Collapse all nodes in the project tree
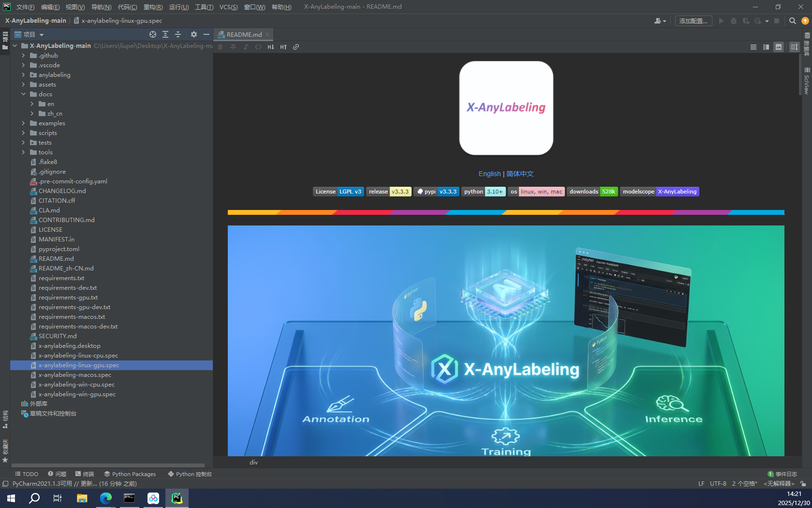 [178, 34]
